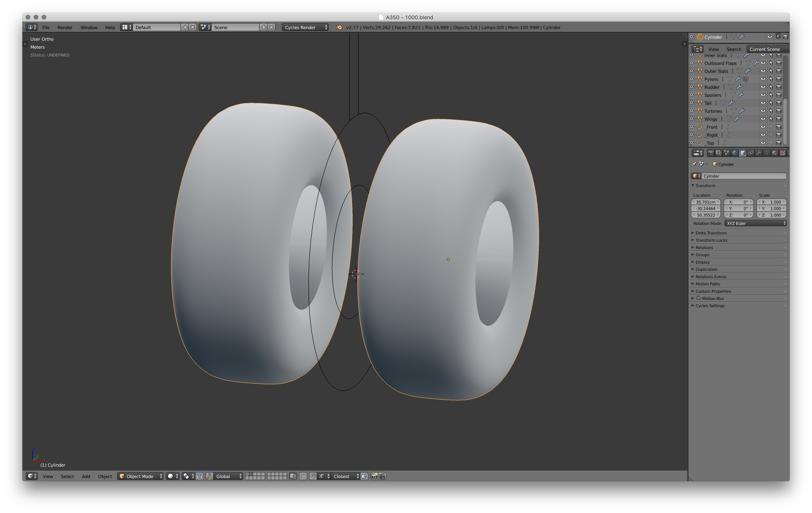Open the Closest snap target dropdown
Viewport: 812px width, 513px height.
click(x=345, y=476)
